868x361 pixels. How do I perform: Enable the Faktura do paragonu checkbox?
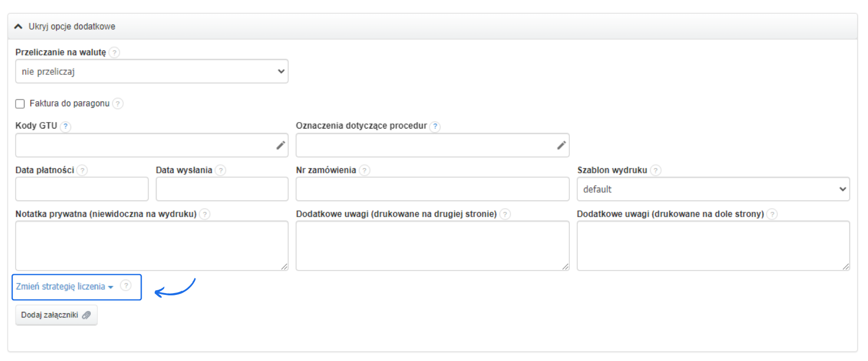20,104
